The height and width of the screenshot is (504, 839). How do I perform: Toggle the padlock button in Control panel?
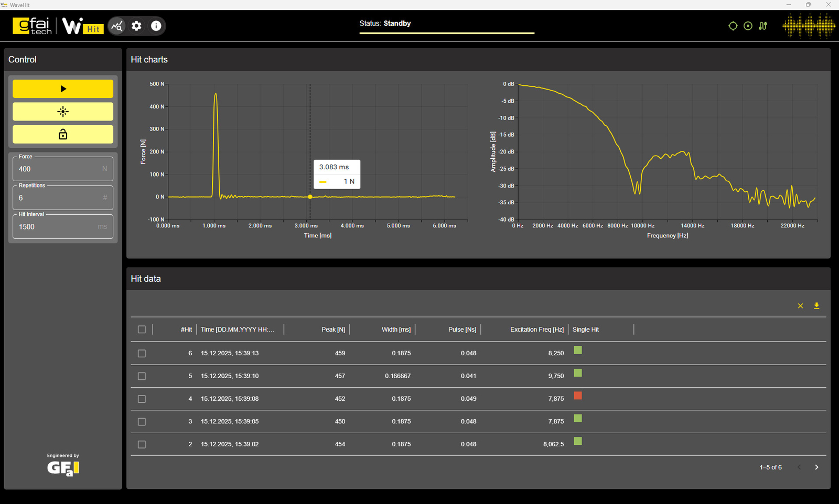[x=63, y=135]
